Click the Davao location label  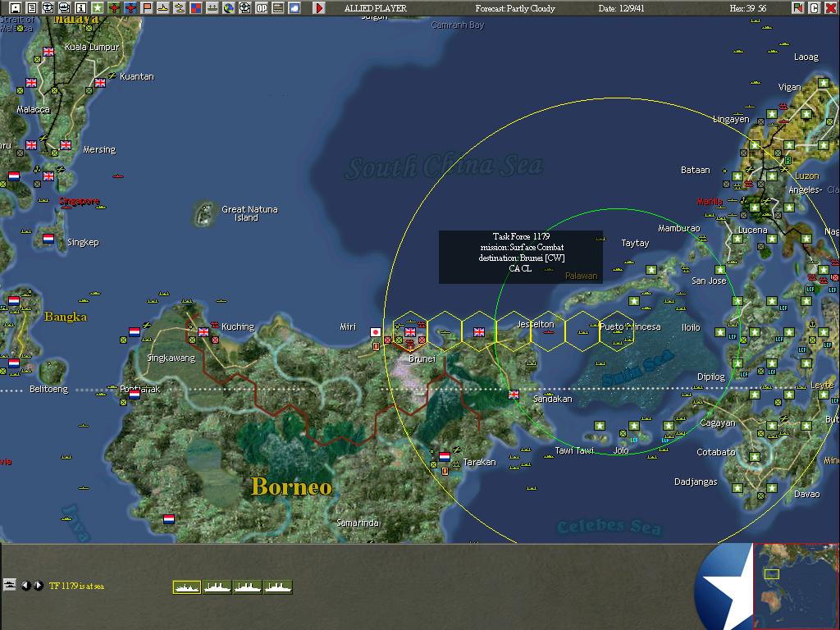807,494
